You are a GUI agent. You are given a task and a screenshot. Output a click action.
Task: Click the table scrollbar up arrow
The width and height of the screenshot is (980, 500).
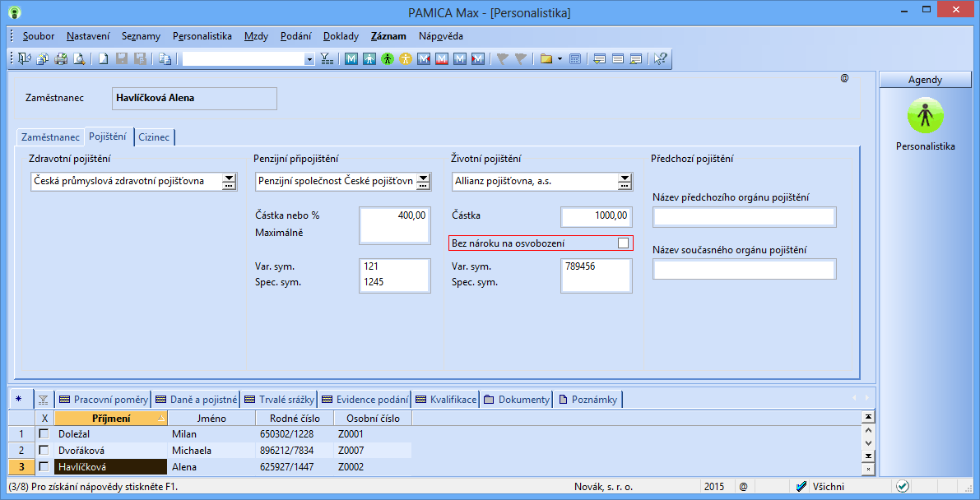pyautogui.click(x=867, y=430)
